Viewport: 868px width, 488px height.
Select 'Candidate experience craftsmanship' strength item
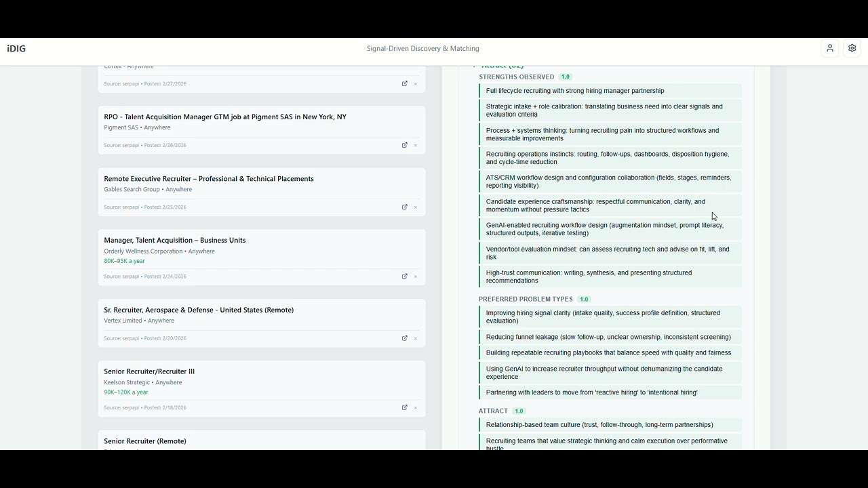pyautogui.click(x=610, y=205)
